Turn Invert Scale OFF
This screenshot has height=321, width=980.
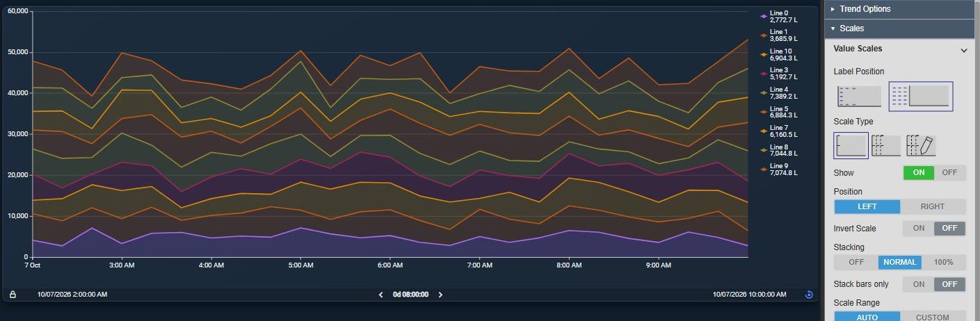point(949,228)
